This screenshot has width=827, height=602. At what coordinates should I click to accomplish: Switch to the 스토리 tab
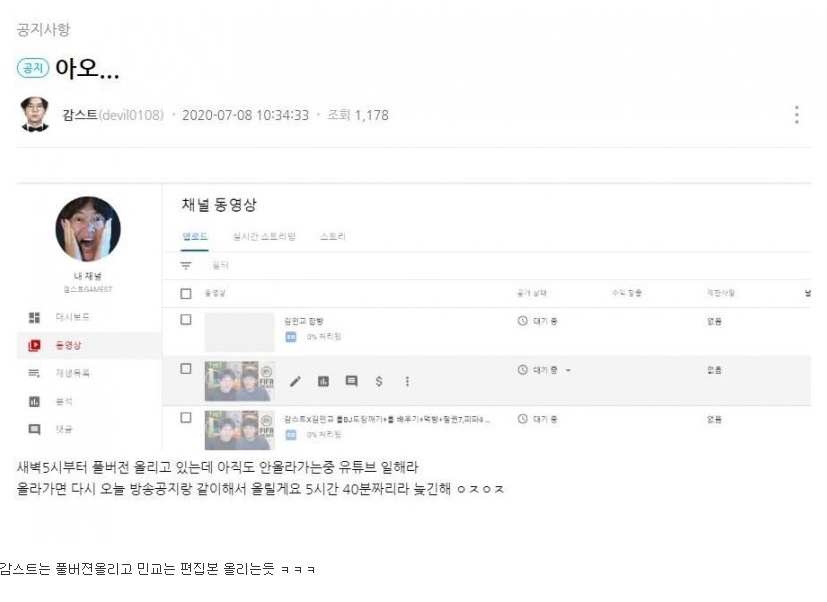pyautogui.click(x=333, y=236)
